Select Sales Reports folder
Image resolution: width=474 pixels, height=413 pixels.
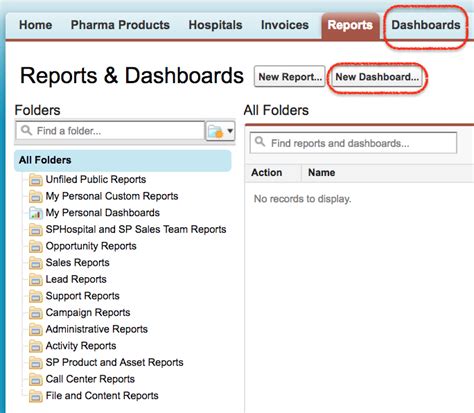[77, 263]
